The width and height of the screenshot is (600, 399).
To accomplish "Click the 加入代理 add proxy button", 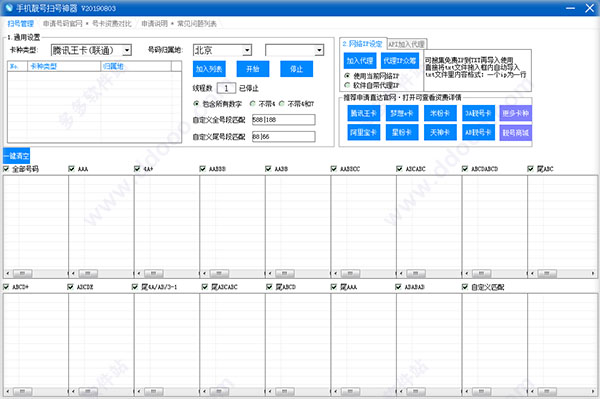I will point(360,60).
